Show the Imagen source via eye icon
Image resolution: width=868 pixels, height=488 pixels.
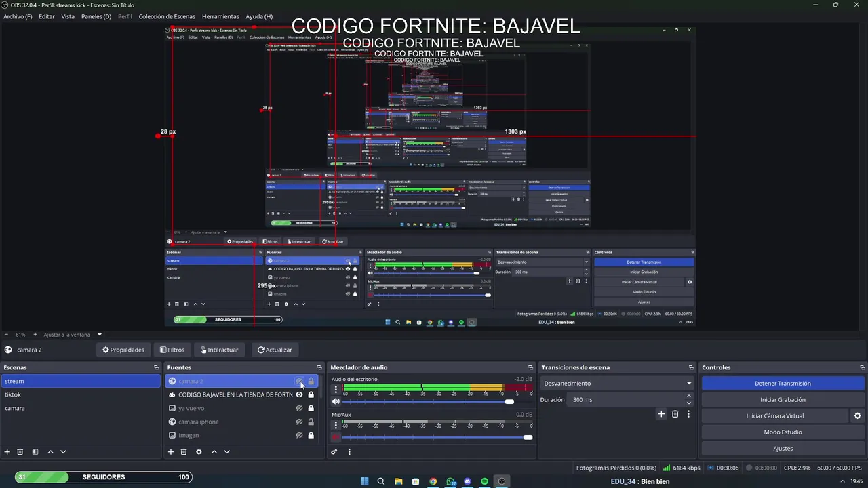coord(299,435)
